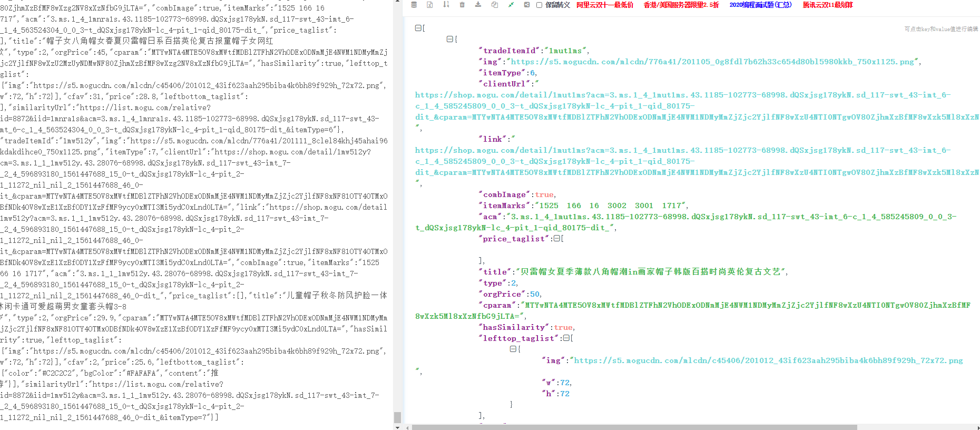Screen dimensions: 980x430
Task: Click the type value 2 in tree
Action: 514,283
